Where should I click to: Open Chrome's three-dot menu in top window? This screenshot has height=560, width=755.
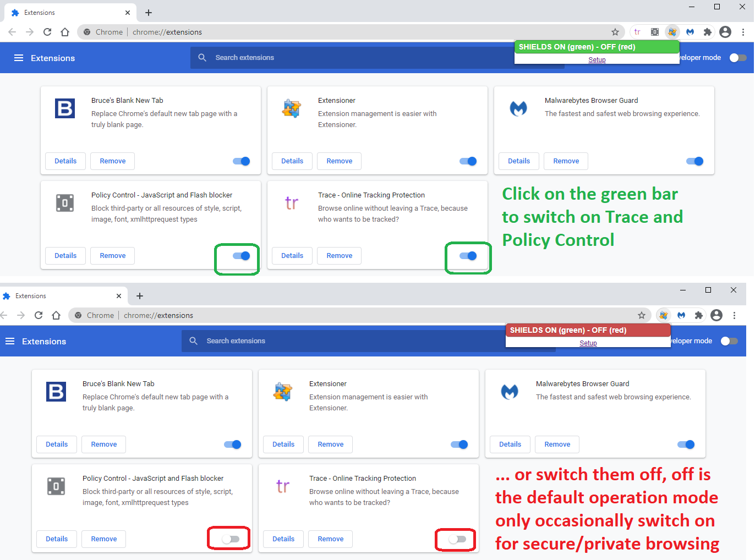743,32
